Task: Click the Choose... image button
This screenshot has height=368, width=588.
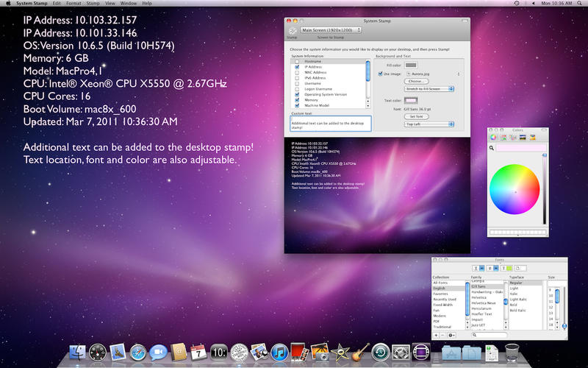Action: click(x=417, y=81)
